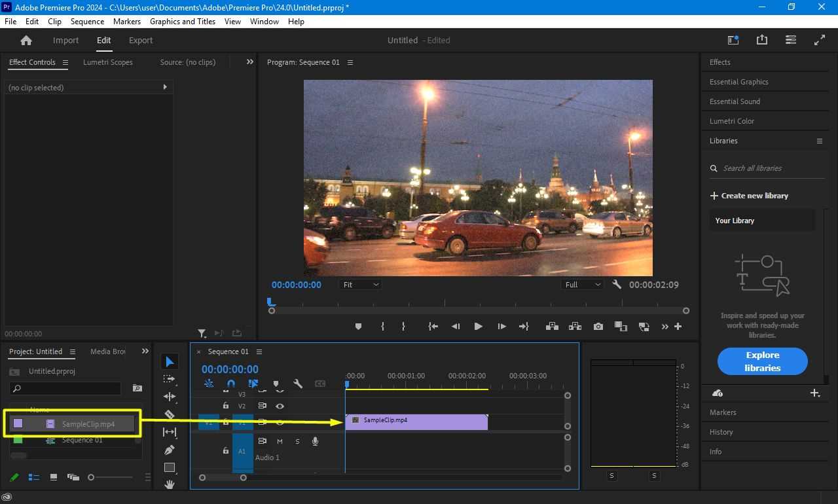The height and width of the screenshot is (504, 838).
Task: Open Program: Sequence 01 panel menu
Action: (x=350, y=63)
